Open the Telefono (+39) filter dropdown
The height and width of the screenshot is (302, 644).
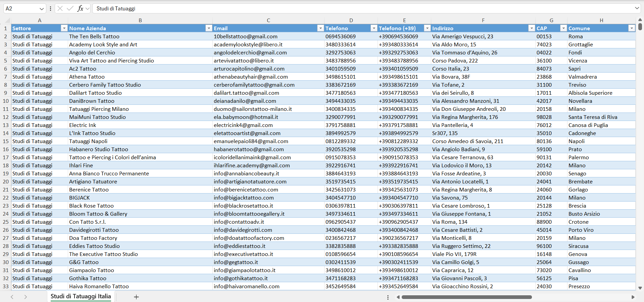pos(427,28)
